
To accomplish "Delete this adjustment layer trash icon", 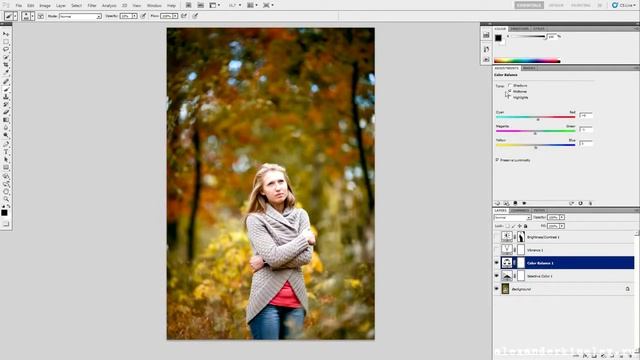I will click(590, 203).
